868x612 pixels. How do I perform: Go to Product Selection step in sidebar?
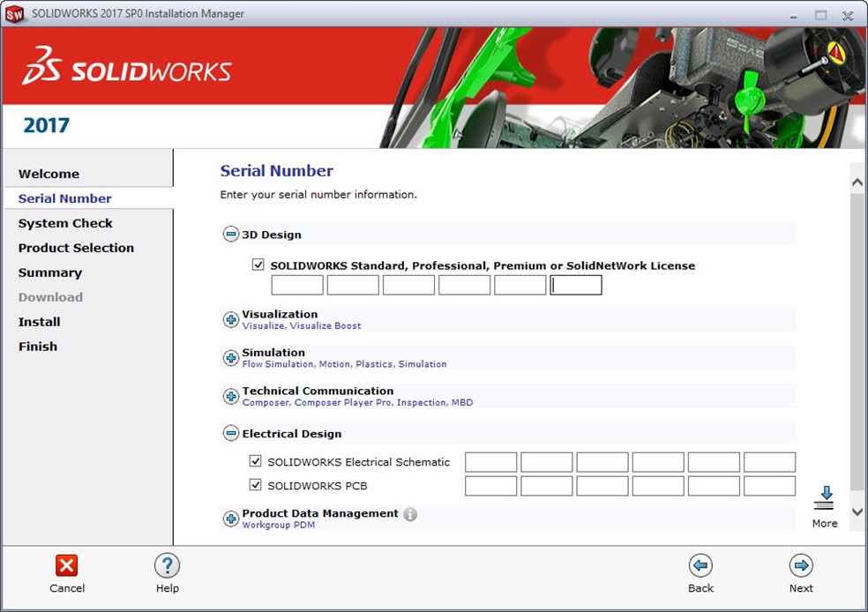click(x=76, y=248)
